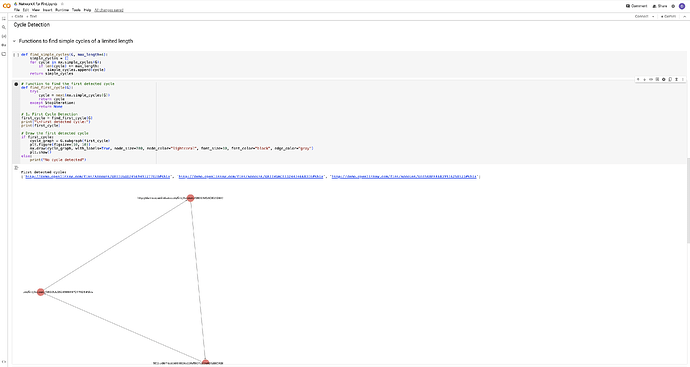The width and height of the screenshot is (690, 367).
Task: Run the find_simple_cycles cell via its brackets
Action: click(16, 55)
